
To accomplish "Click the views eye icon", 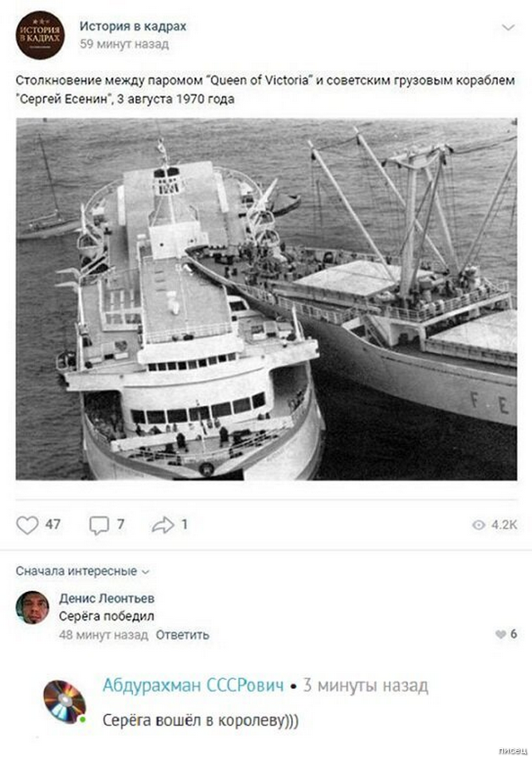I will pos(478,525).
